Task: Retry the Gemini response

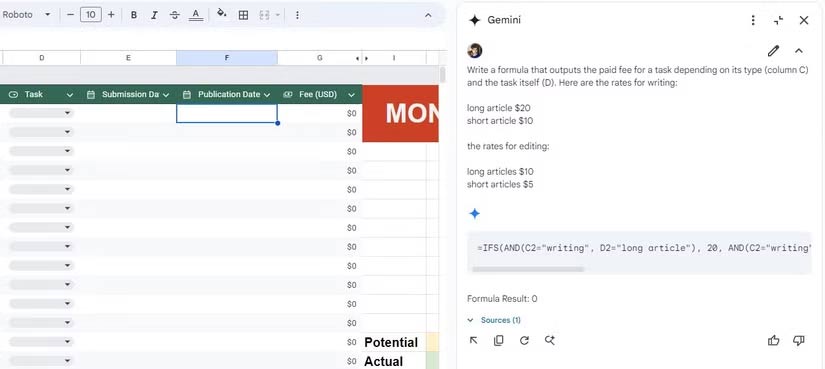Action: pyautogui.click(x=524, y=341)
